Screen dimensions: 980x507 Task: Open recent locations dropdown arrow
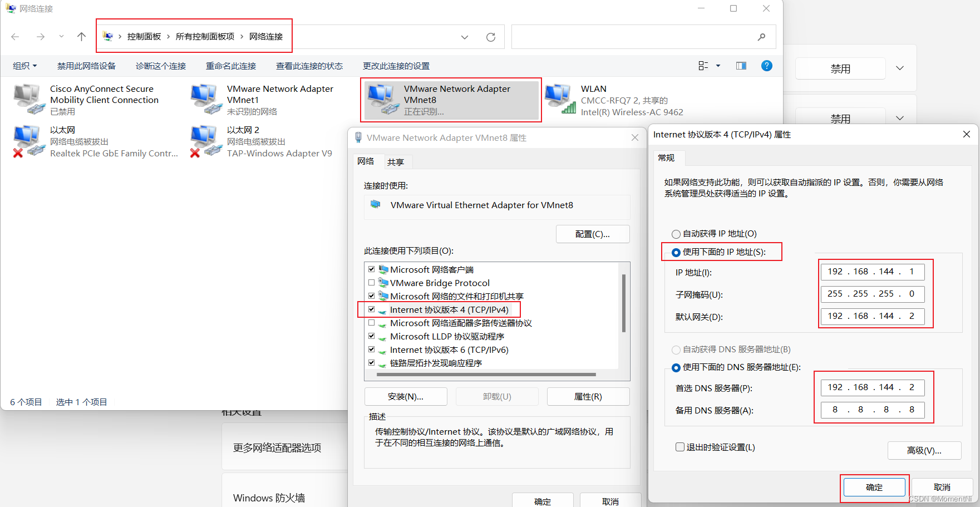pos(61,37)
